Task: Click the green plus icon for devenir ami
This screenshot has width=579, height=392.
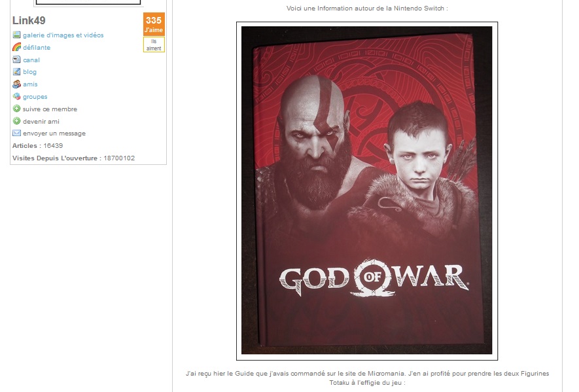Action: tap(16, 121)
